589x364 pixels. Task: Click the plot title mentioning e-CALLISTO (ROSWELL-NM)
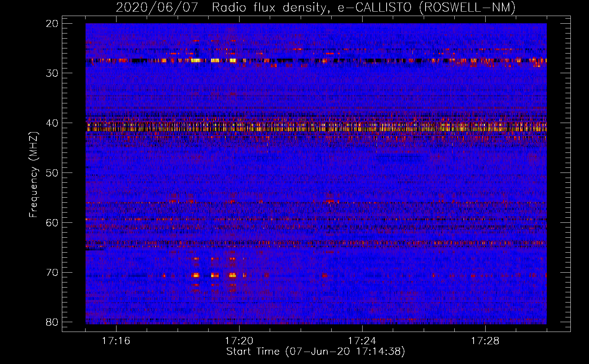pyautogui.click(x=316, y=7)
